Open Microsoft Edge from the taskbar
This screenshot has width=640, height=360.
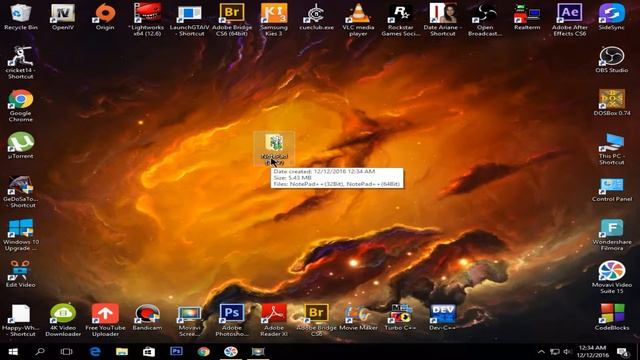[95, 351]
